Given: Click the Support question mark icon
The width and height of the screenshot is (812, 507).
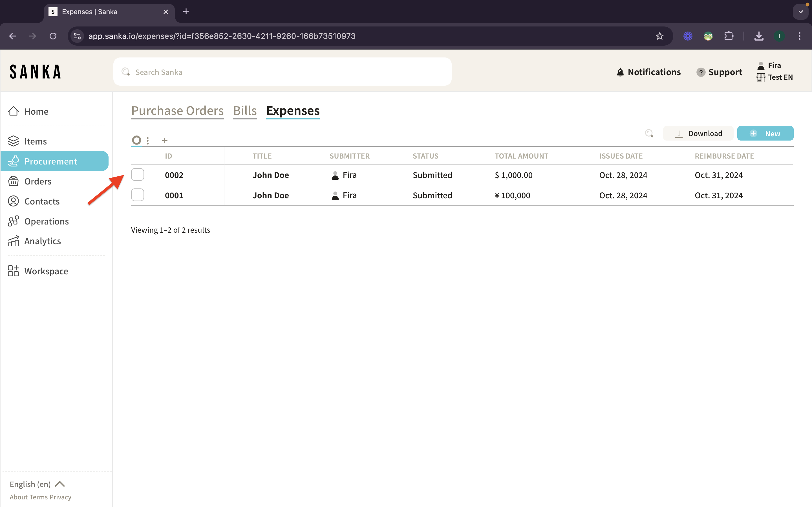Looking at the screenshot, I should tap(701, 72).
